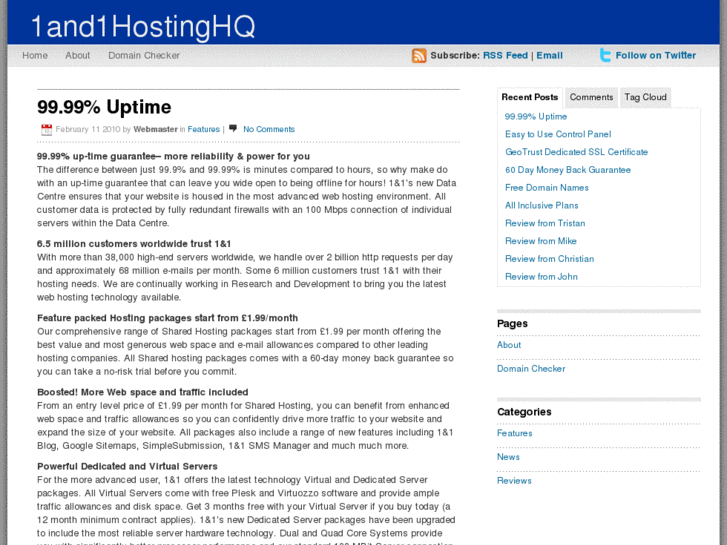This screenshot has width=727, height=545.
Task: Click the 'Feature packed Hosting packages' subheading
Action: click(x=167, y=318)
